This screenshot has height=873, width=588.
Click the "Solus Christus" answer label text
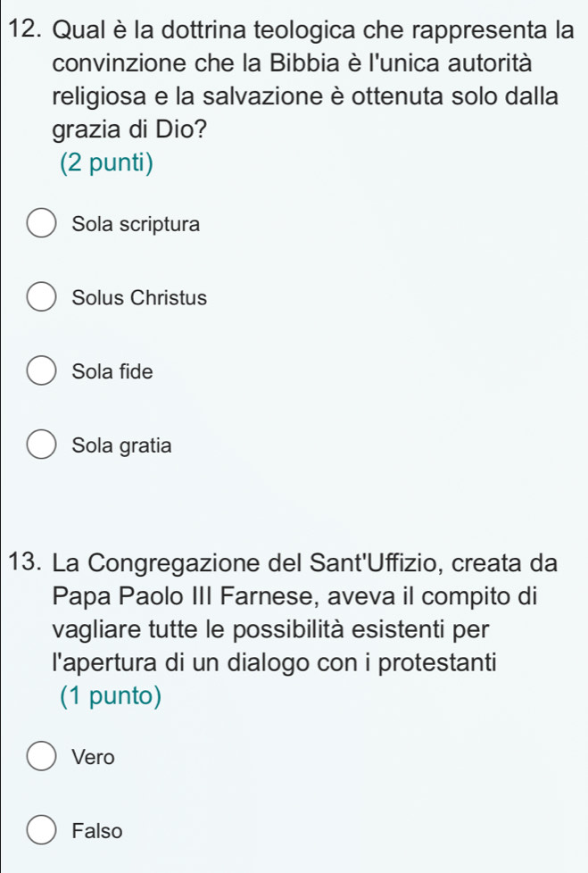pyautogui.click(x=140, y=298)
